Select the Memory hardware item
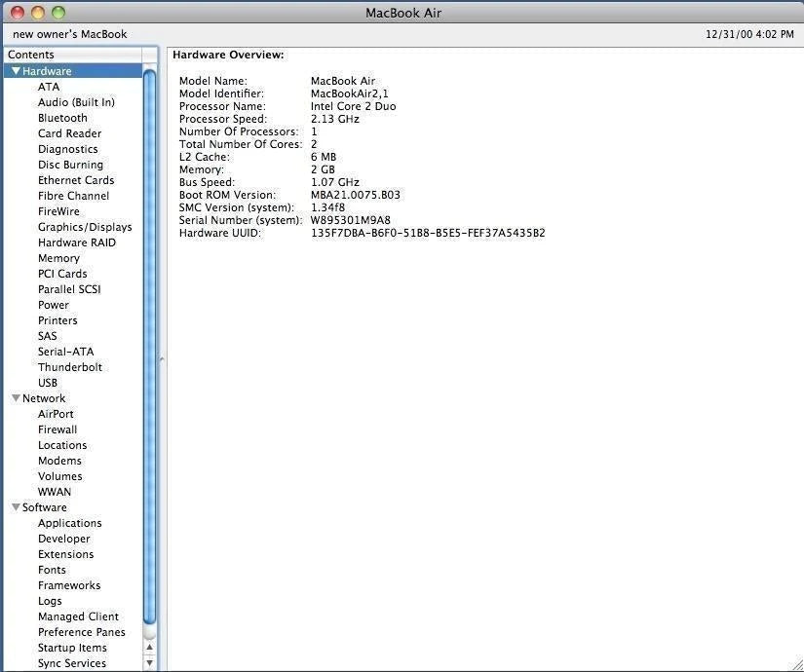This screenshot has height=672, width=804. [x=58, y=258]
